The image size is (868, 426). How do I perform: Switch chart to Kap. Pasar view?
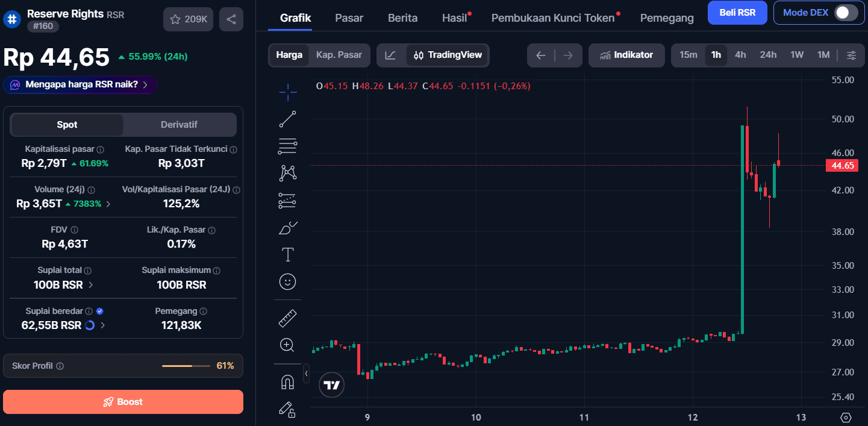point(339,55)
